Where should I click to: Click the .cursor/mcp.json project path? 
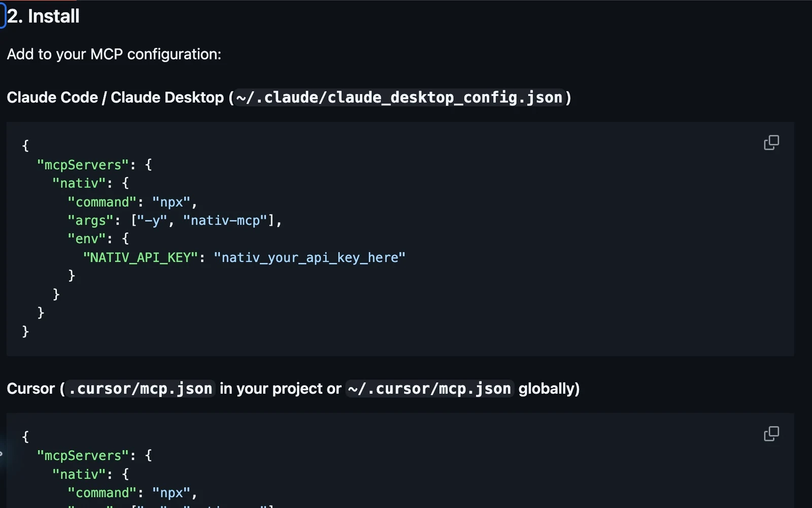click(141, 389)
